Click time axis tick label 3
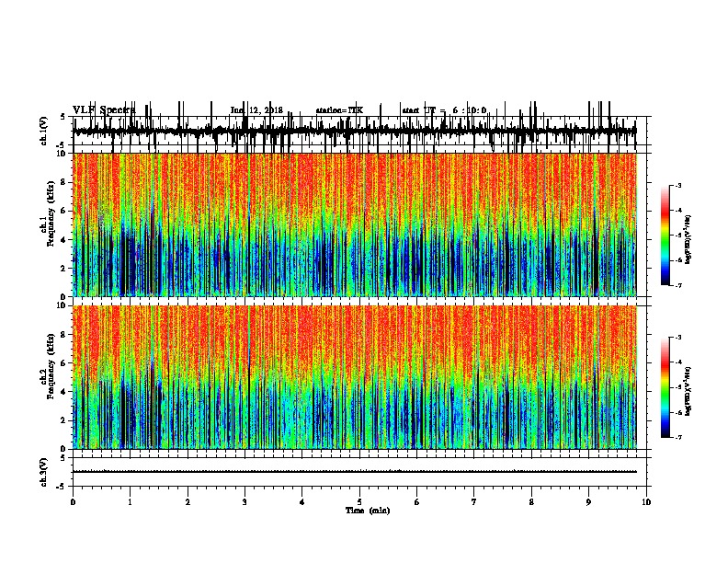 245,501
